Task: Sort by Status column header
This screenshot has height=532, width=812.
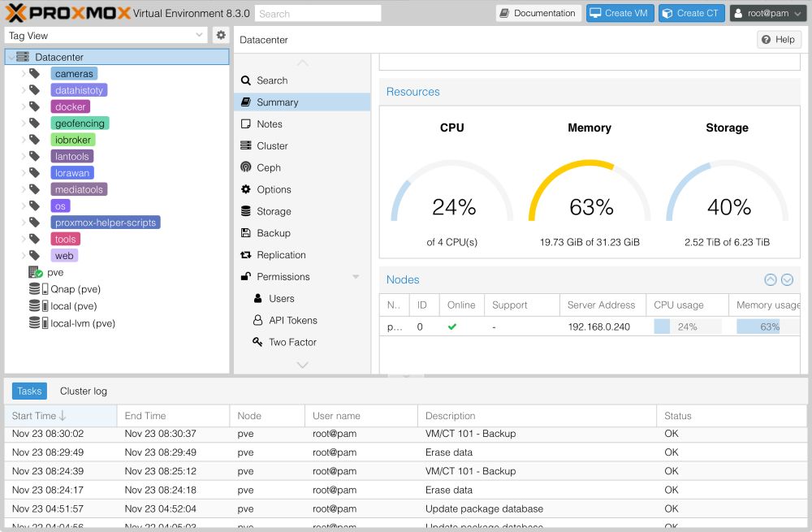Action: coord(732,416)
